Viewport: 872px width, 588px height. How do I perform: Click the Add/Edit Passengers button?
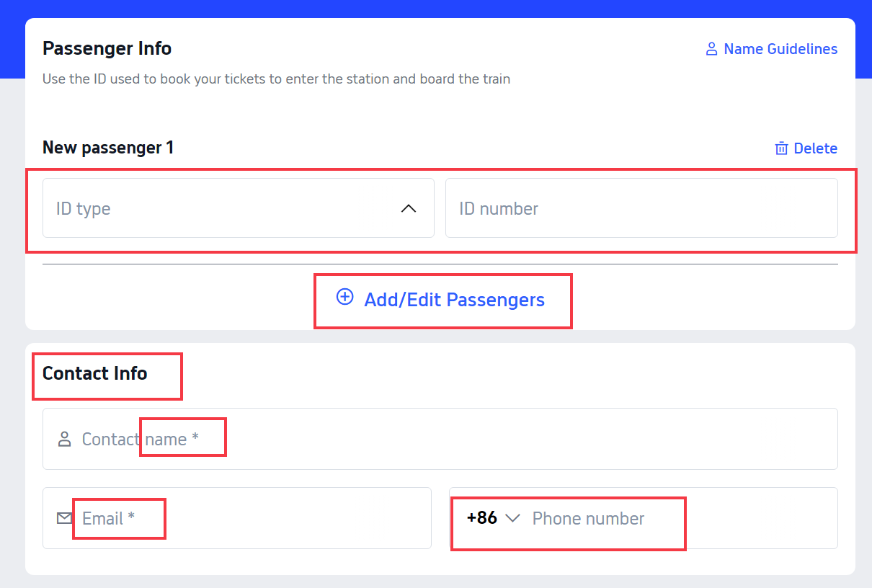click(442, 300)
